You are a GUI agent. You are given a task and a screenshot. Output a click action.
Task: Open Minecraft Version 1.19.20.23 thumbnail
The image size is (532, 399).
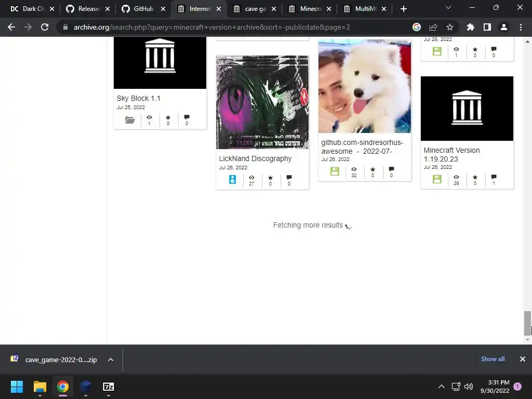pos(467,109)
